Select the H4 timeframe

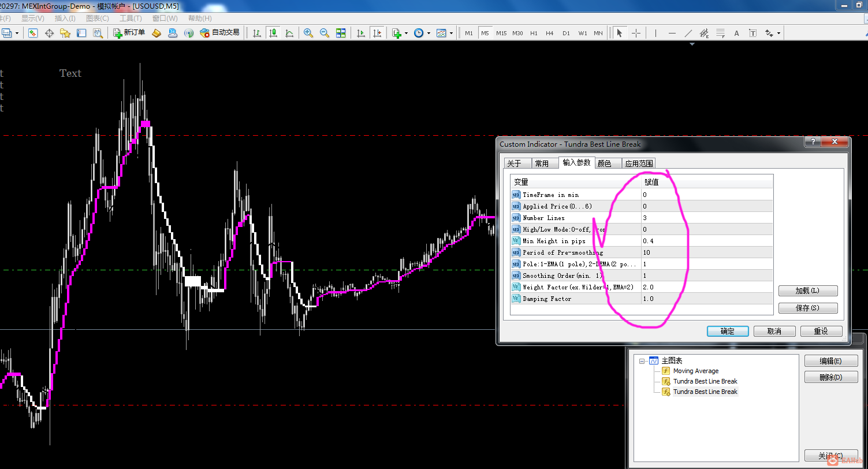click(x=550, y=33)
